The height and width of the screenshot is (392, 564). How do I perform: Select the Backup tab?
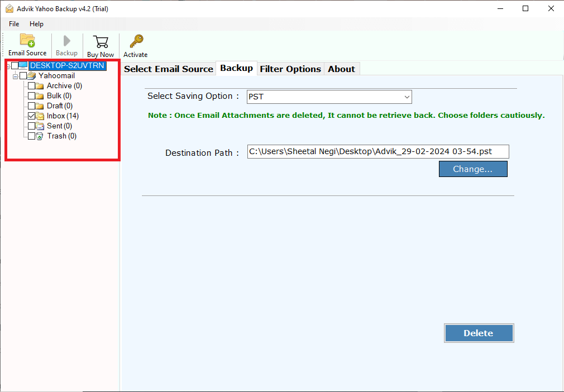(x=236, y=68)
